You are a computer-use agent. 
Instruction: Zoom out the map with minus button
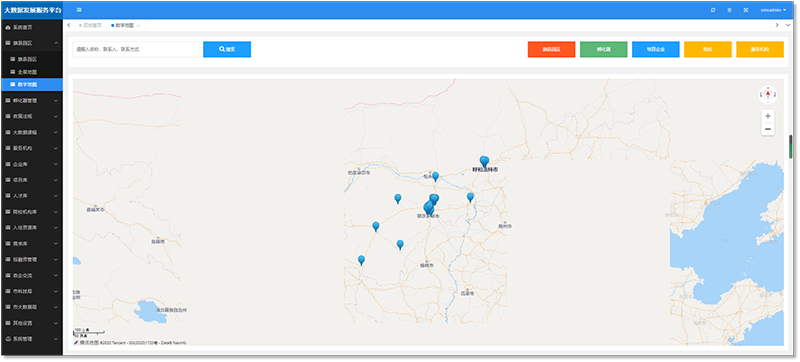(x=768, y=129)
